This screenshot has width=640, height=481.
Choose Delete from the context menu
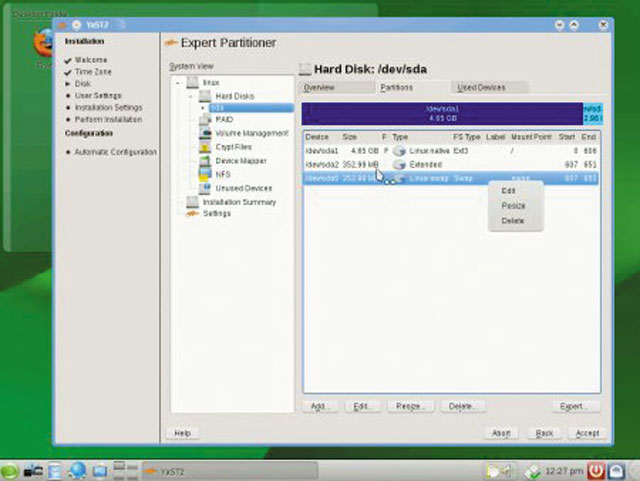pyautogui.click(x=513, y=220)
